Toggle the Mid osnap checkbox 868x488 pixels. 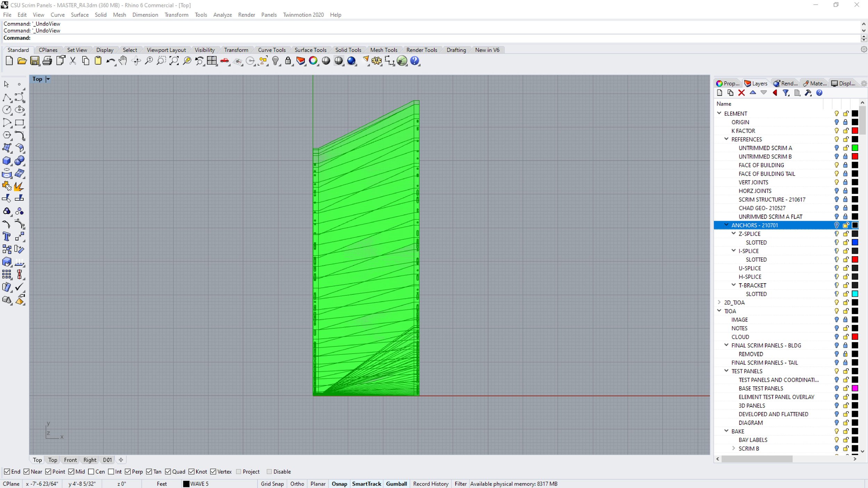pyautogui.click(x=71, y=471)
